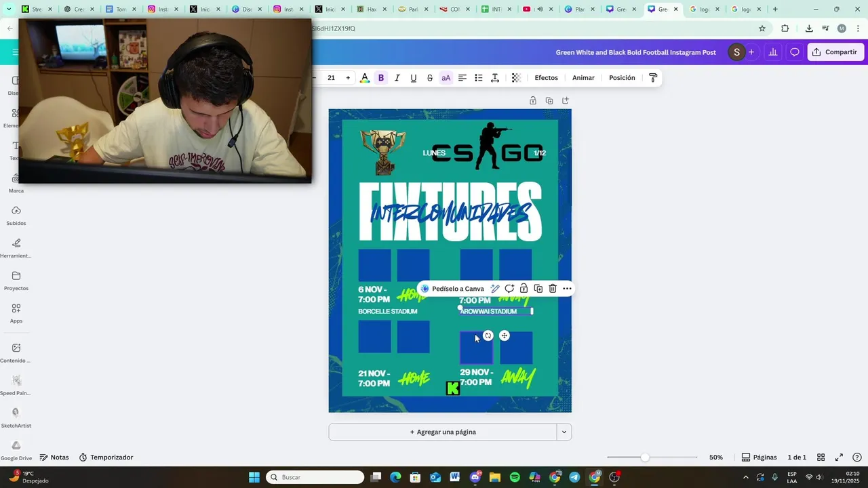This screenshot has width=868, height=488.
Task: Open letter and line spacing settings
Action: pos(495,78)
